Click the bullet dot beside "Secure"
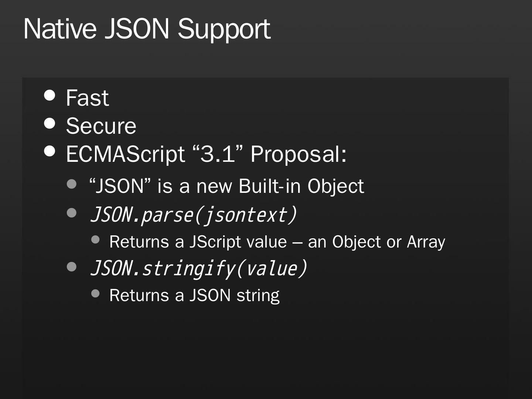Viewport: 532px width, 399px height. tap(50, 123)
